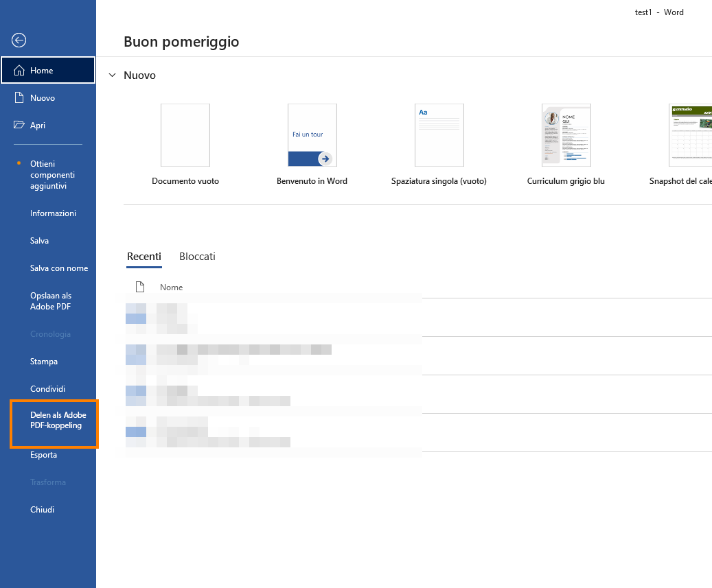Click Condividi to share the document
Viewport: 712px width, 588px height.
48,388
